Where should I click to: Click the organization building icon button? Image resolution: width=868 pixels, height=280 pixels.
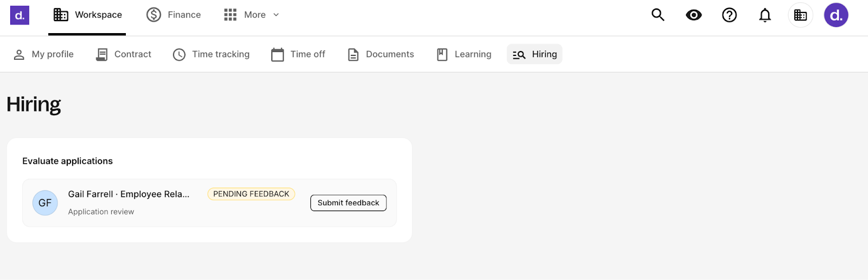(x=800, y=15)
